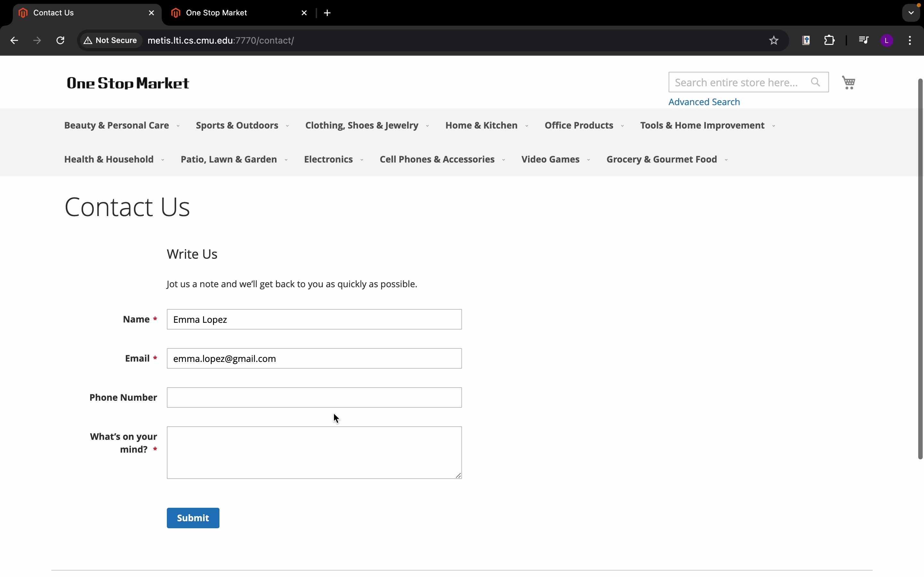Click the search magnifier icon

click(x=815, y=82)
